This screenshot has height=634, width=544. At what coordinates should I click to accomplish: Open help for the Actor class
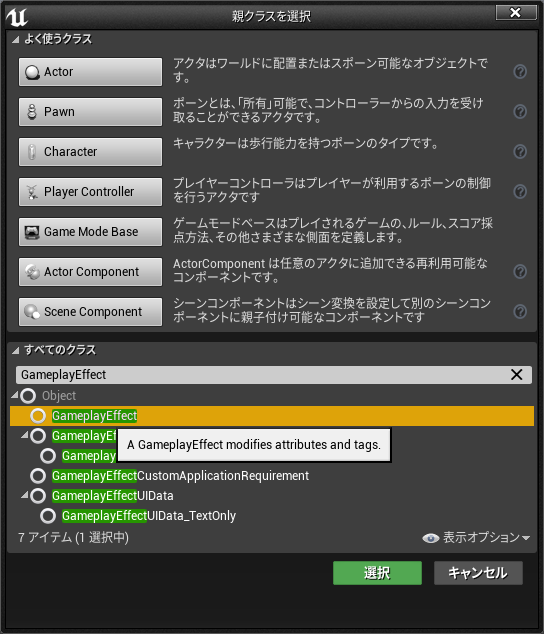(x=520, y=72)
